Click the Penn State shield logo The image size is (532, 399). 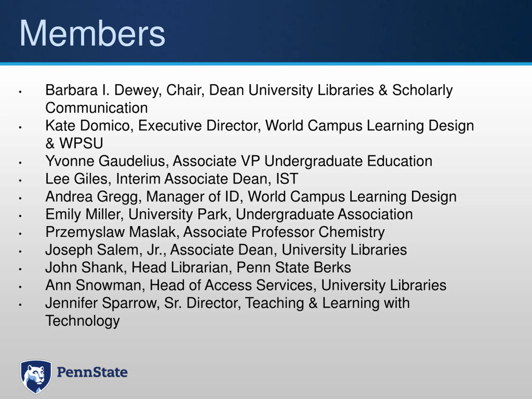click(36, 377)
